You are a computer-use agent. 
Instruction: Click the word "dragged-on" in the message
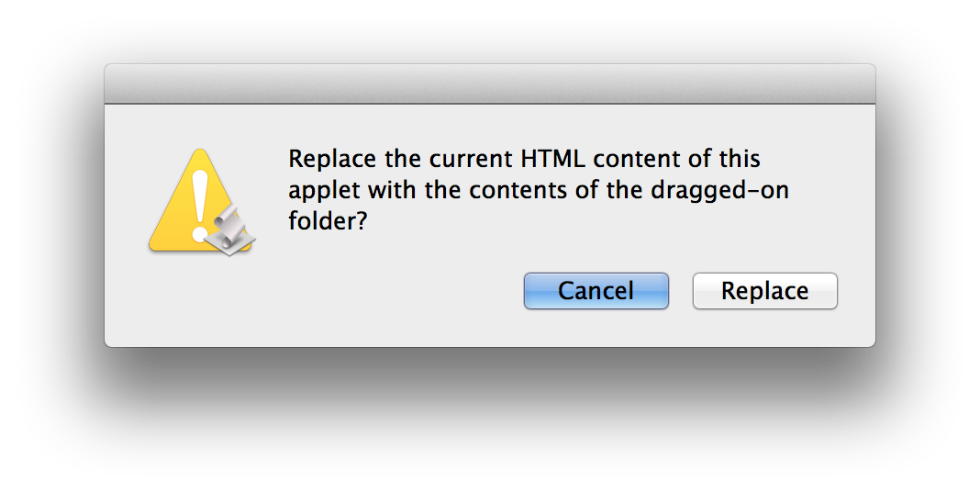[719, 191]
